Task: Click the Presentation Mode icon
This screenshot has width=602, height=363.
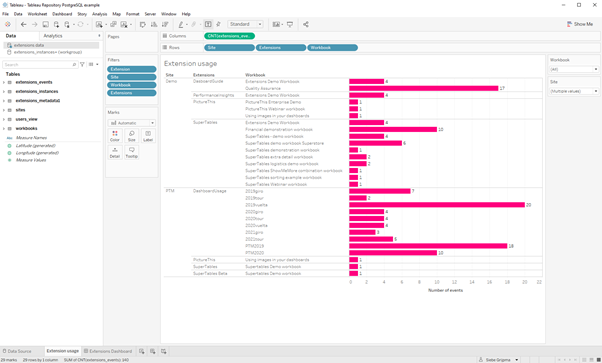Action: (x=290, y=24)
